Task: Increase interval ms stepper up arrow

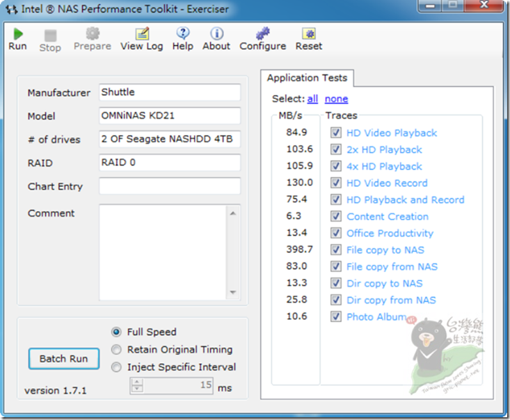Action: tap(137, 382)
